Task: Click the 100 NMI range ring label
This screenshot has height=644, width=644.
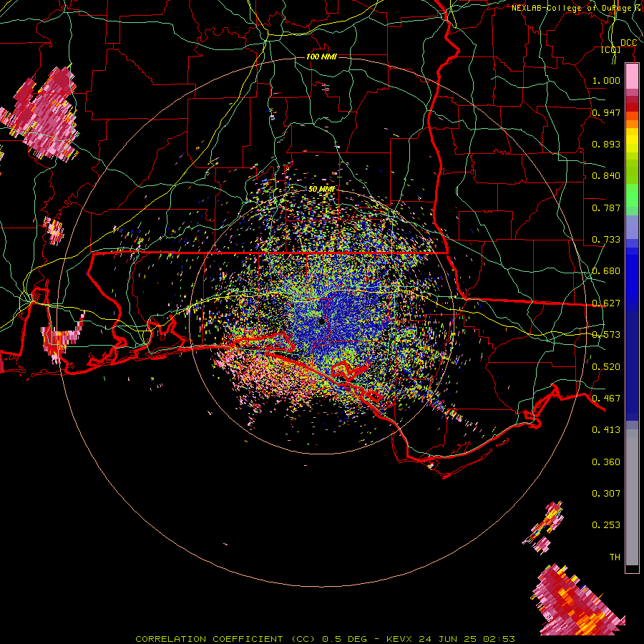Action: coord(321,57)
